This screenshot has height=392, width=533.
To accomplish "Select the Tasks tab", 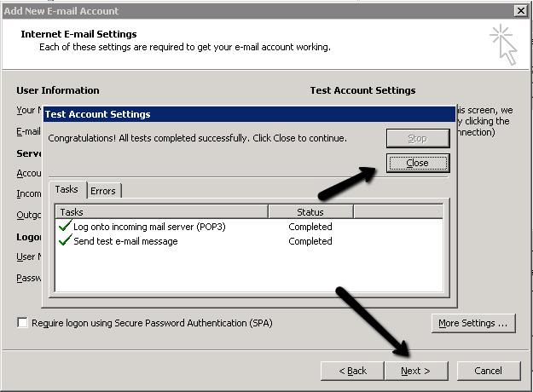I will pos(67,190).
